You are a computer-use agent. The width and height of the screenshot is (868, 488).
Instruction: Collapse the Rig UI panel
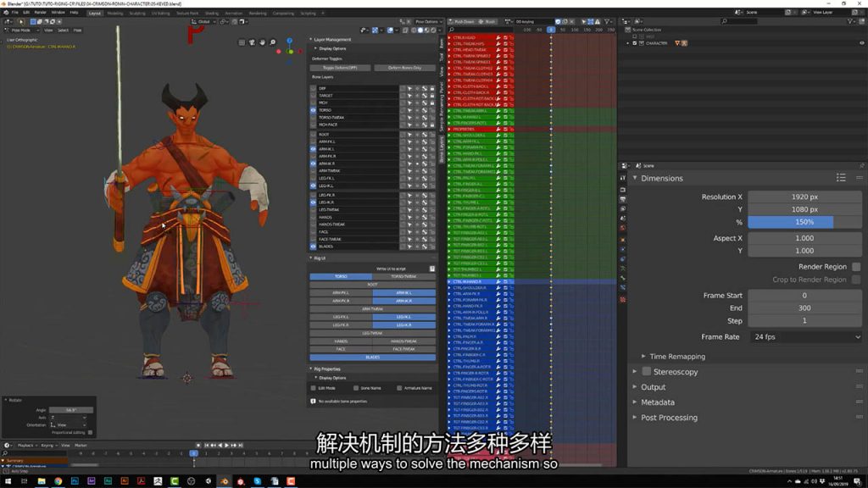[x=311, y=258]
